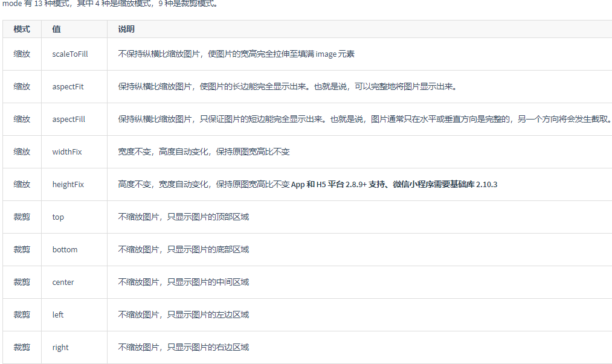Screen dimensions: 612x364
Task: Click '缩放' in the heightFix row
Action: 22,185
